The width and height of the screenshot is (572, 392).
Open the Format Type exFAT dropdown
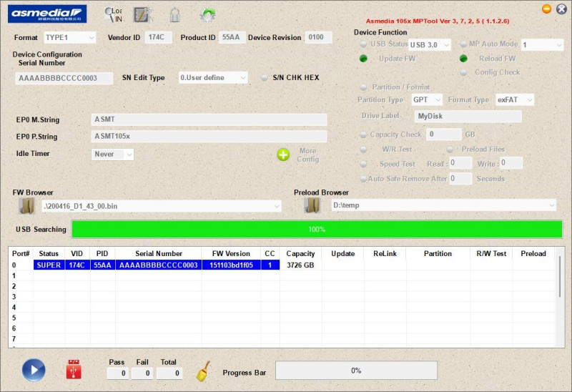click(x=515, y=99)
